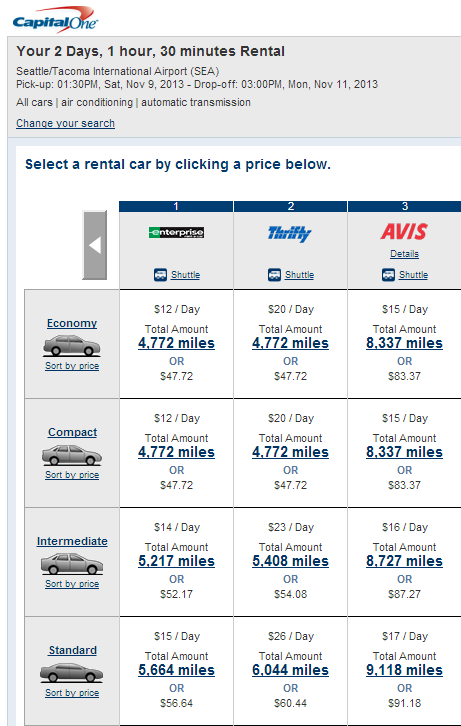Click the Avis logo
Viewport: 461px width, 726px height.
(x=404, y=232)
